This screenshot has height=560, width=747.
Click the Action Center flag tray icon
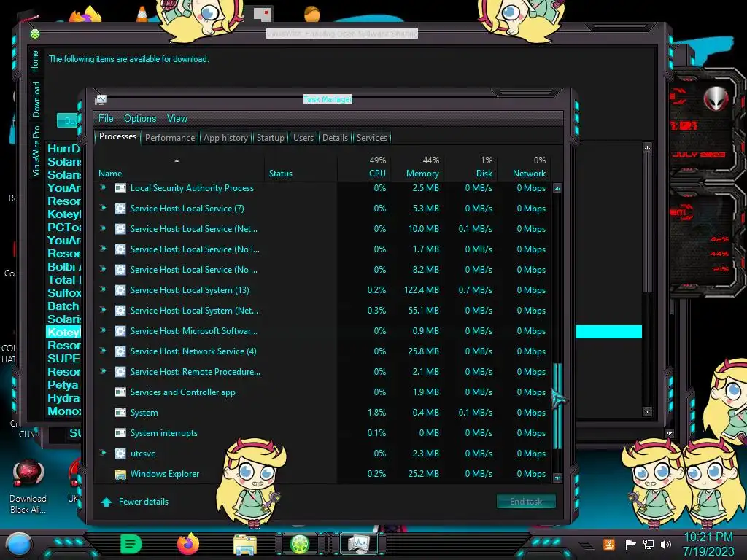[631, 544]
